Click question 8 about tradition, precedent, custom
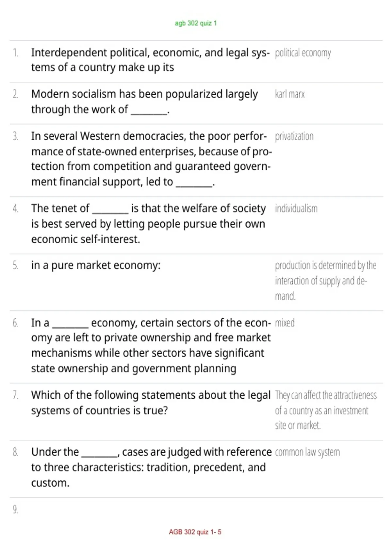The image size is (392, 556). pyautogui.click(x=152, y=467)
